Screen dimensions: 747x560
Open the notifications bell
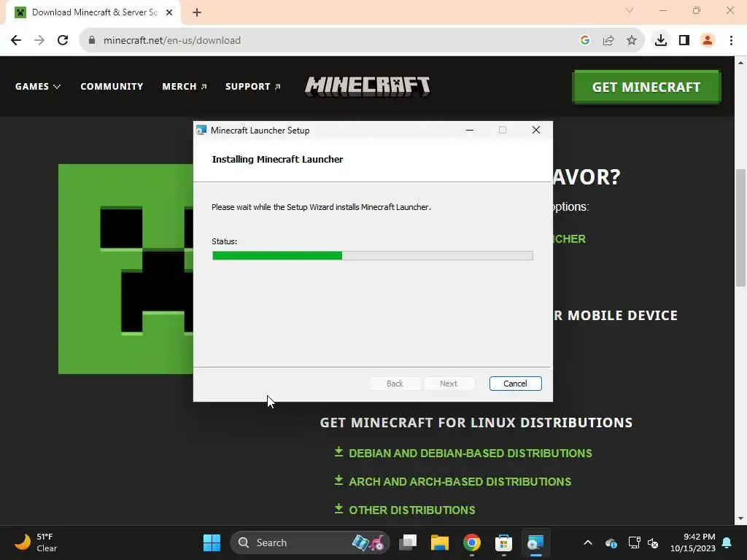pyautogui.click(x=727, y=542)
